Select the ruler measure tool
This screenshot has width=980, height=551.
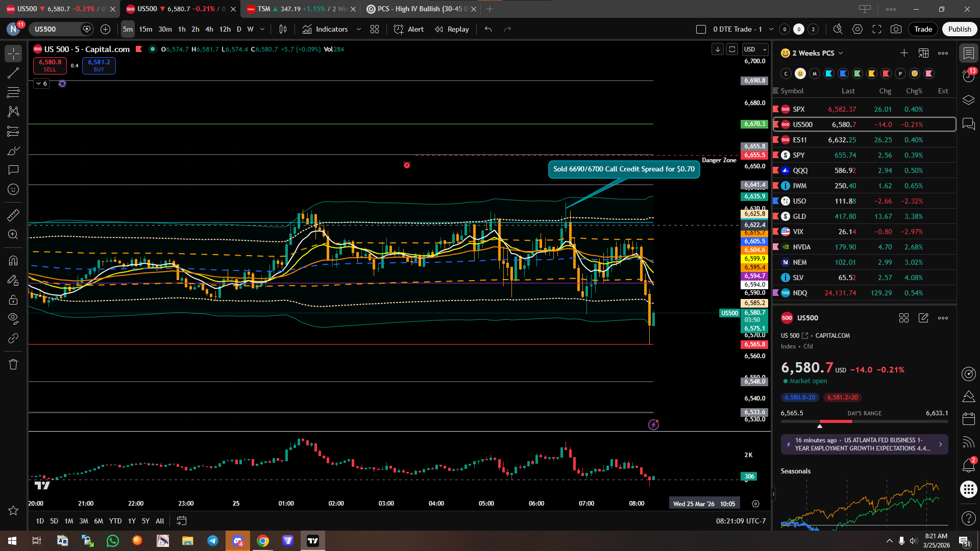coord(13,215)
